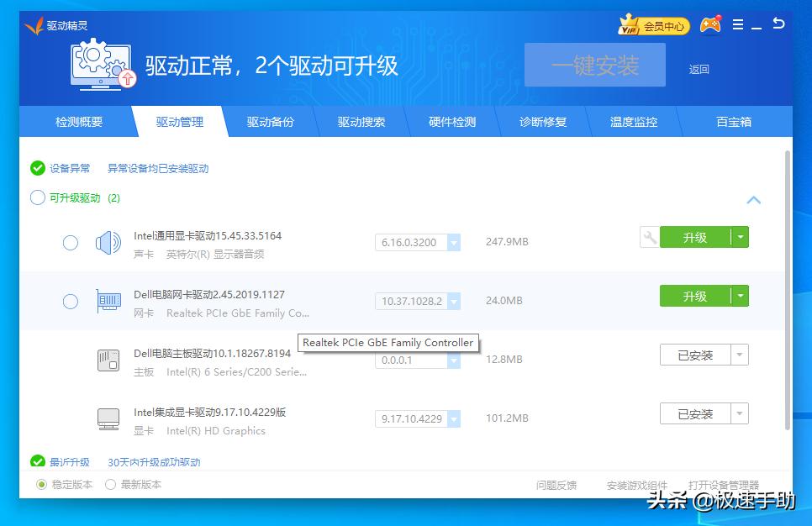Viewport: 812px width, 526px height.
Task: Switch to the 驱动备份 tab
Action: click(271, 122)
